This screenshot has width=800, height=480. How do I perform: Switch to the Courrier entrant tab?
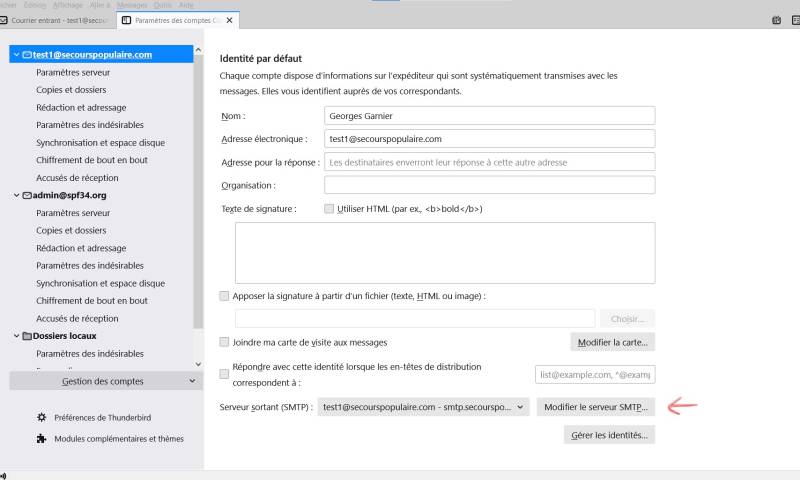coord(55,20)
